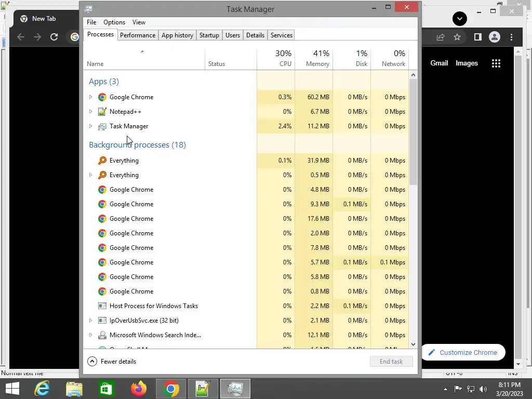Select the Processes tab
532x399 pixels.
pyautogui.click(x=100, y=35)
